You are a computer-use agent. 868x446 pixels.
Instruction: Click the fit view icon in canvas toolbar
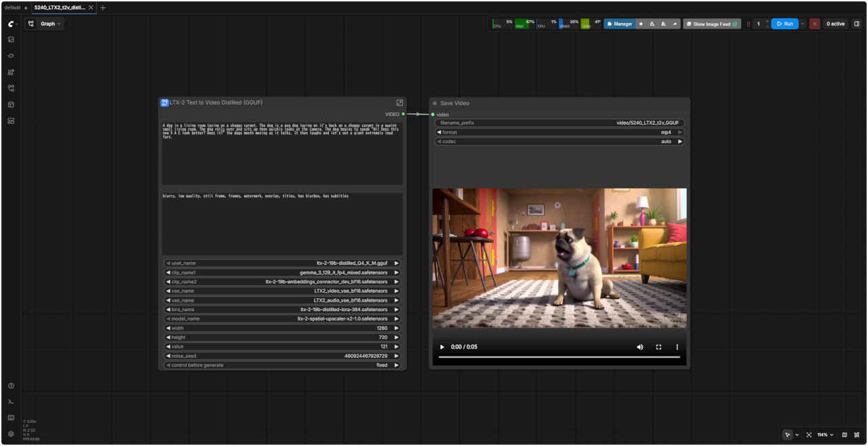(809, 434)
